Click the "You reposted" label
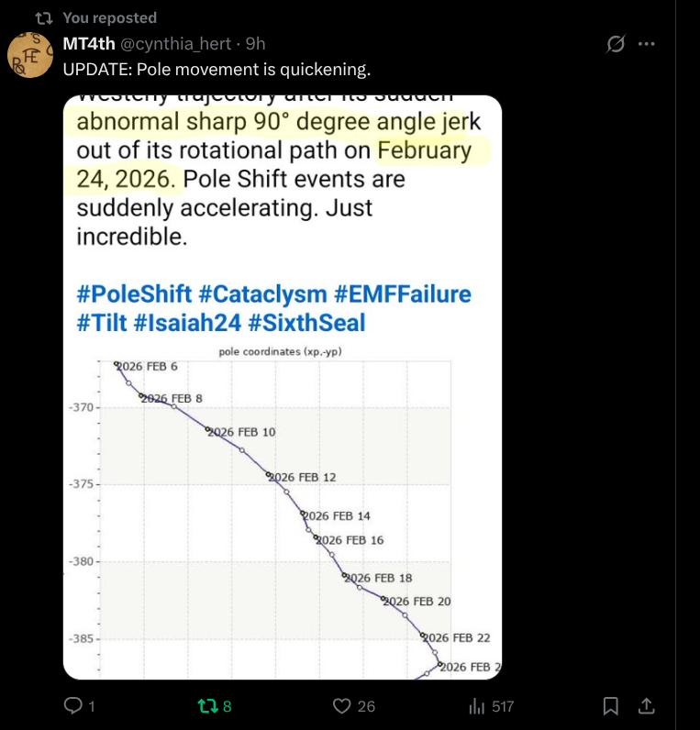The height and width of the screenshot is (730, 700). click(109, 17)
